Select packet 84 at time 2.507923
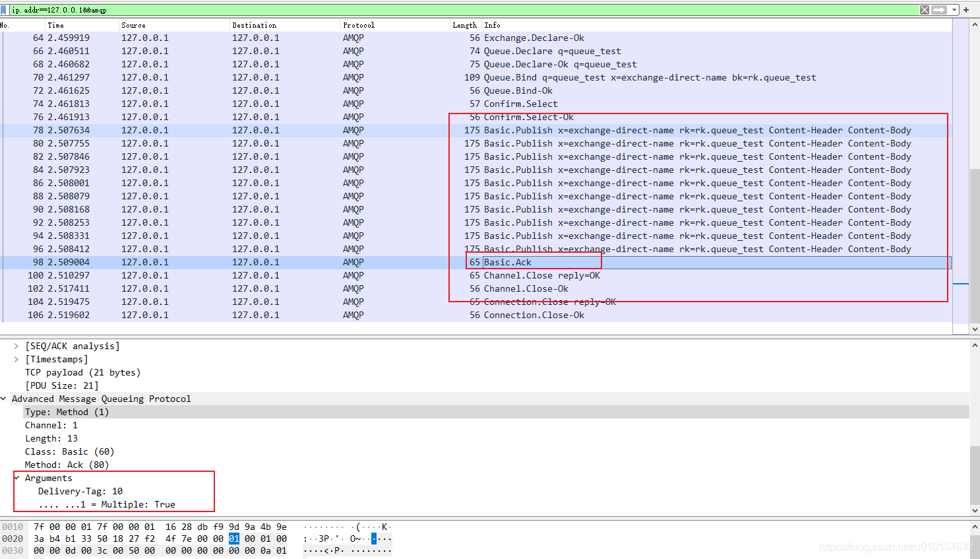This screenshot has height=559, width=980. pyautogui.click(x=476, y=170)
